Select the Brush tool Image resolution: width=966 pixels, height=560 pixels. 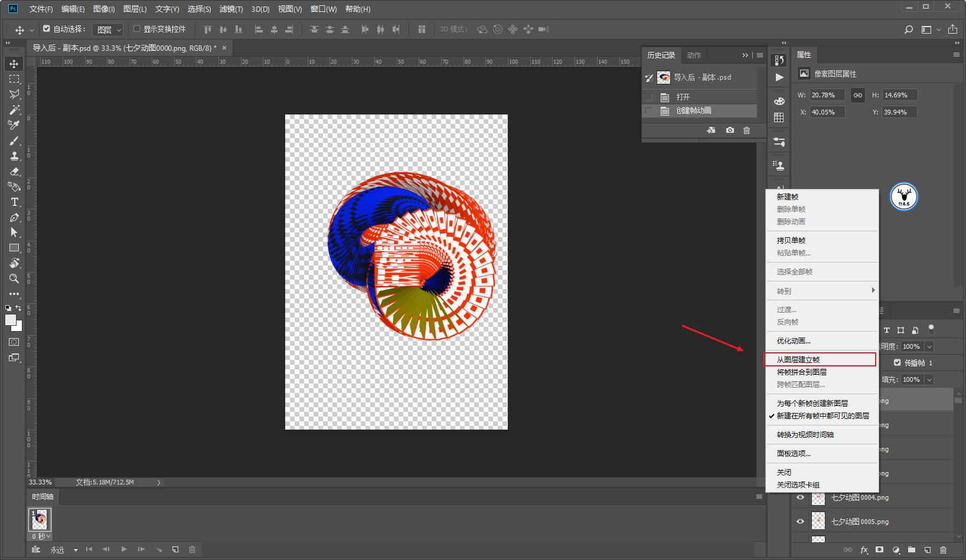[14, 140]
